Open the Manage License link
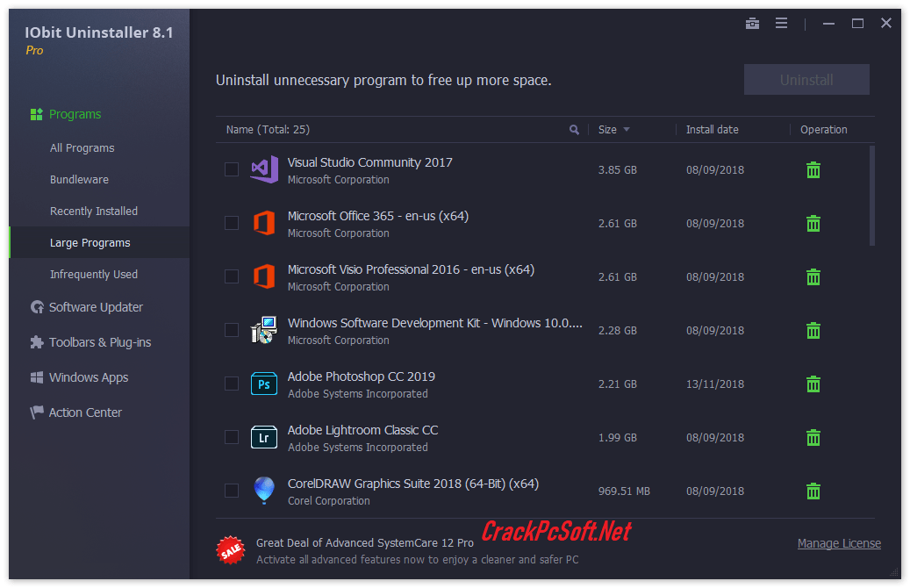The width and height of the screenshot is (910, 588). [839, 543]
